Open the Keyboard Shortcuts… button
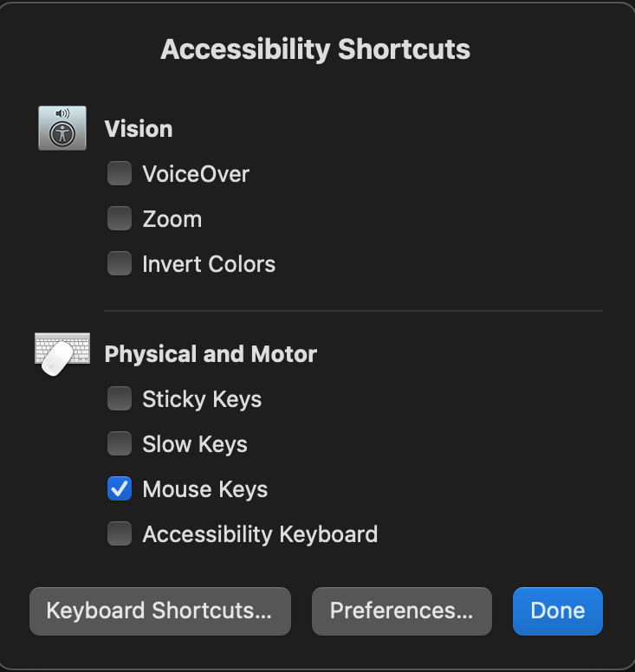 (159, 611)
